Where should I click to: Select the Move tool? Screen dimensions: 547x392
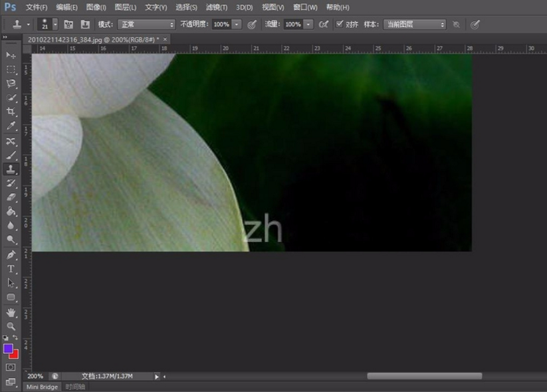11,55
